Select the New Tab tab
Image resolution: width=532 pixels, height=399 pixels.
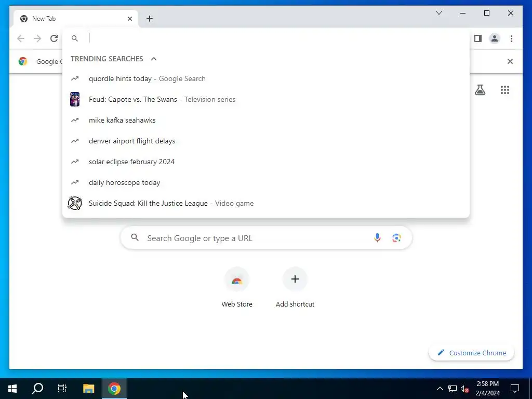(75, 19)
